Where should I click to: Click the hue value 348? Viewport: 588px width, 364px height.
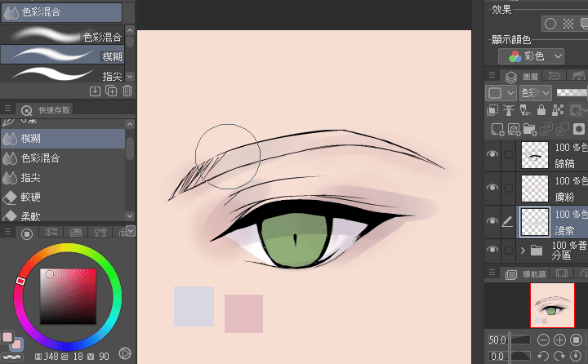[51, 357]
